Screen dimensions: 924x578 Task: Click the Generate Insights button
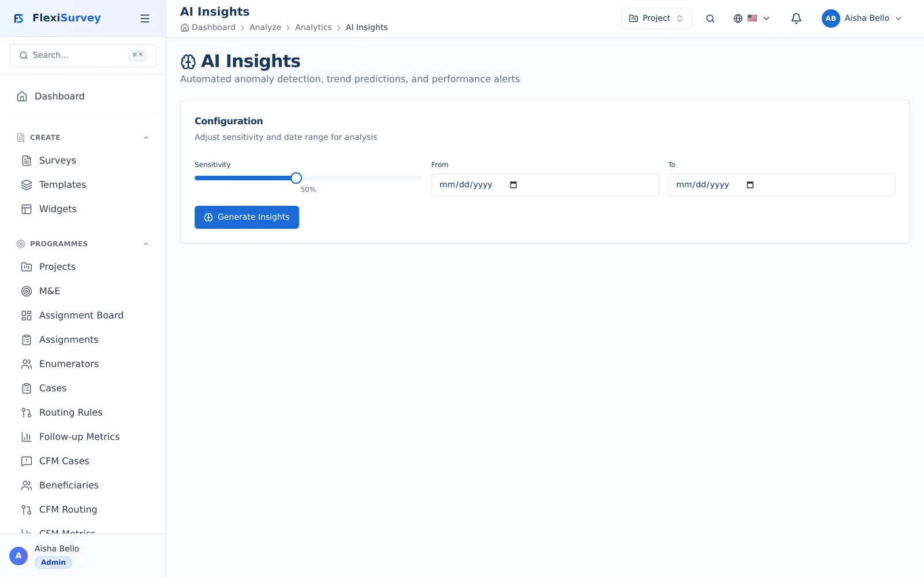tap(247, 217)
